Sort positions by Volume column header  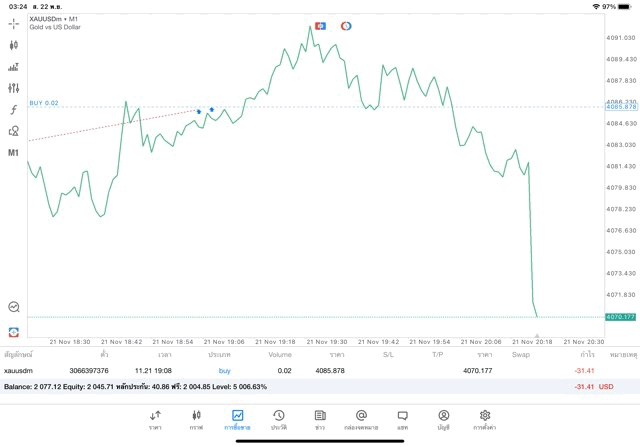[x=280, y=354]
